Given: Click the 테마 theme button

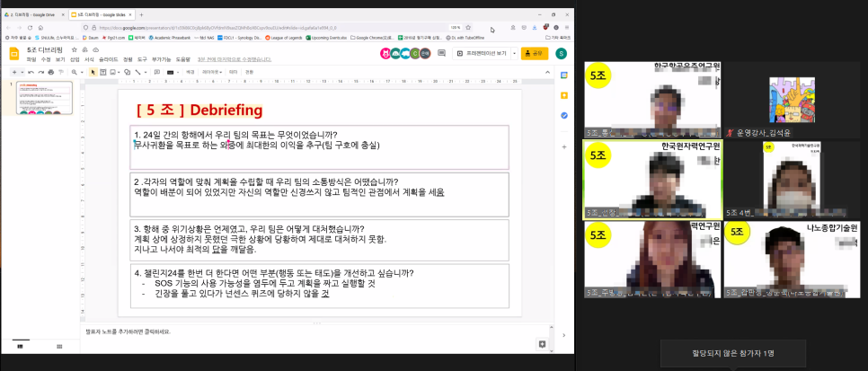Looking at the screenshot, I should (233, 72).
